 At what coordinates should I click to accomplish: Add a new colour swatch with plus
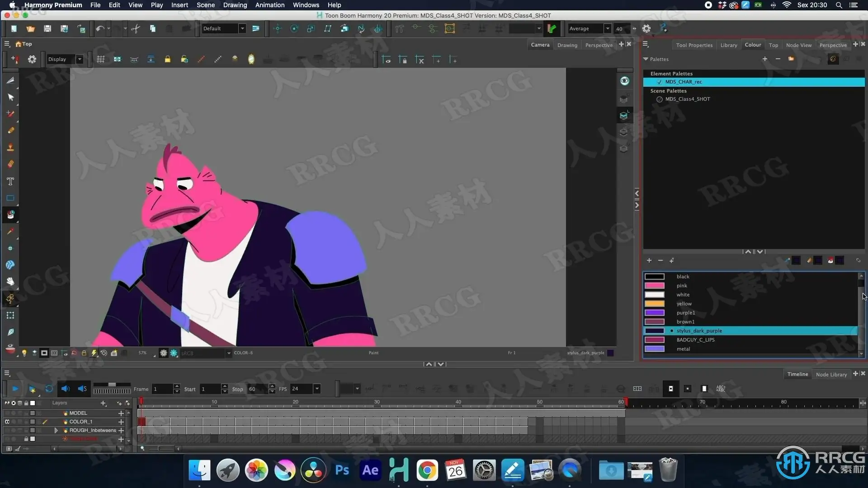[649, 260]
